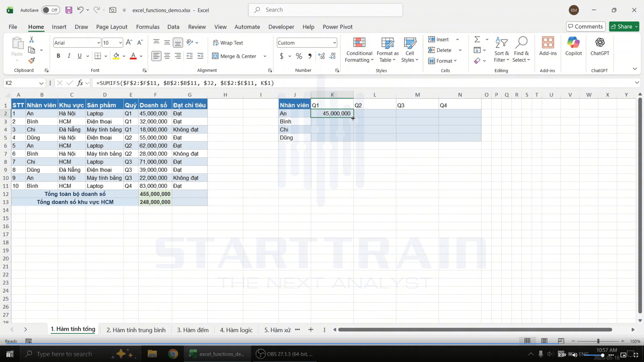
Task: Toggle Italic formatting
Action: (x=69, y=56)
